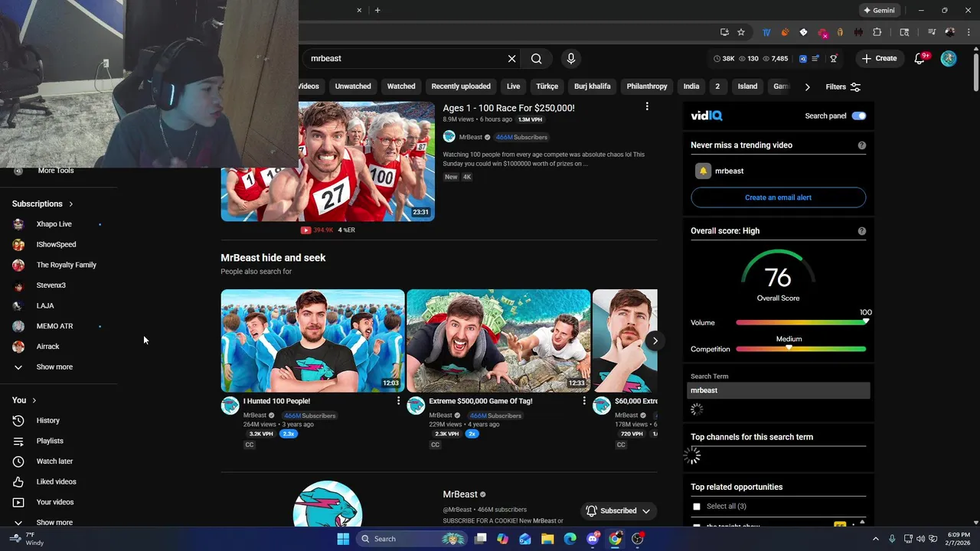
Task: Open Extreme $500,000 Game Of Tag thumbnail
Action: tap(498, 341)
